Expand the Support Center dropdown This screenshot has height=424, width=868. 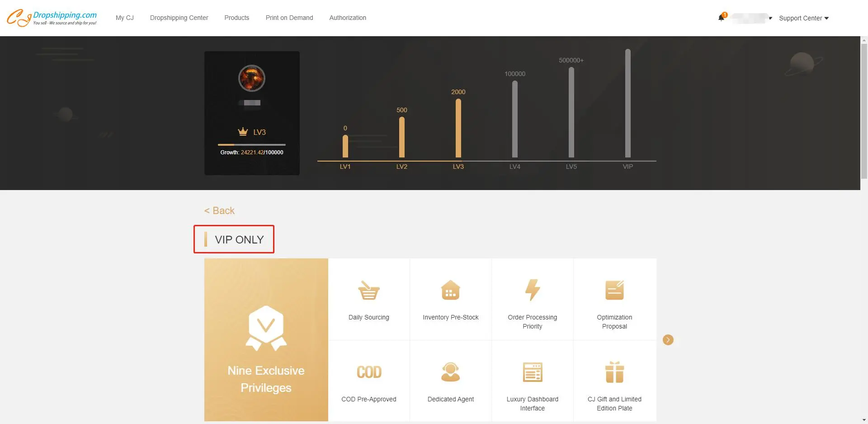point(803,18)
